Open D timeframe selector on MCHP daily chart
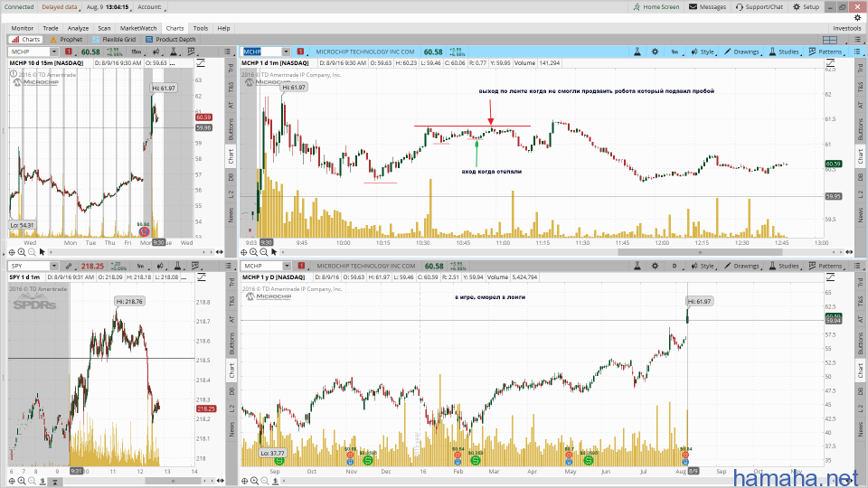This screenshot has height=488, width=868. click(675, 266)
